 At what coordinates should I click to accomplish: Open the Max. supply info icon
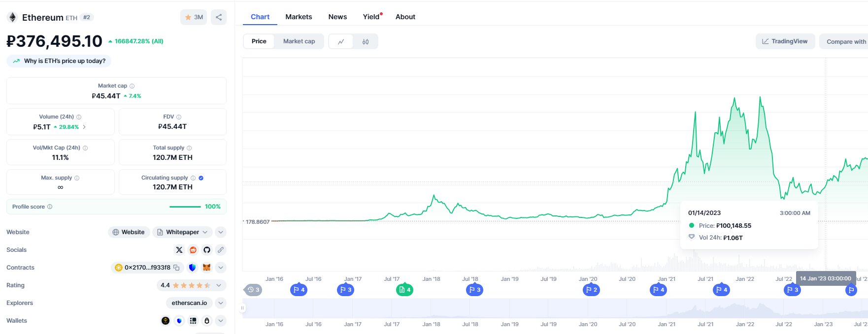[77, 178]
